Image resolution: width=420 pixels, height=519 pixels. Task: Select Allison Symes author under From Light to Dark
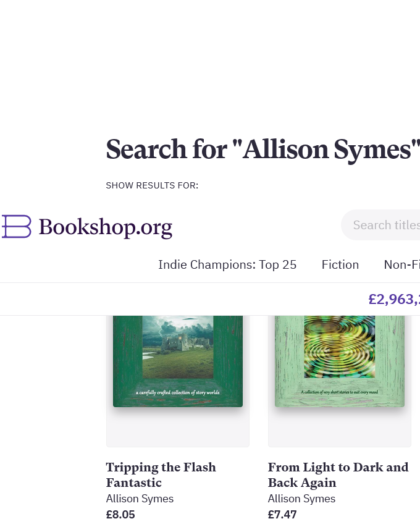(301, 499)
